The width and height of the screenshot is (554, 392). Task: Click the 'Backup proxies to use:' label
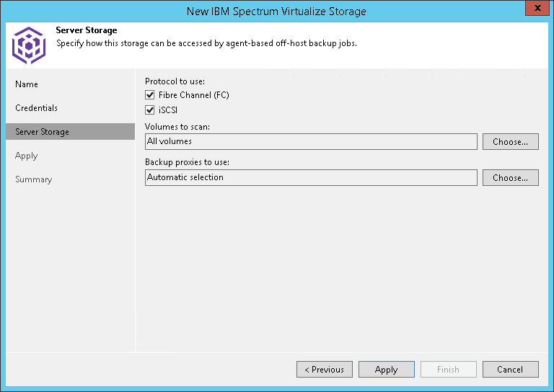188,162
